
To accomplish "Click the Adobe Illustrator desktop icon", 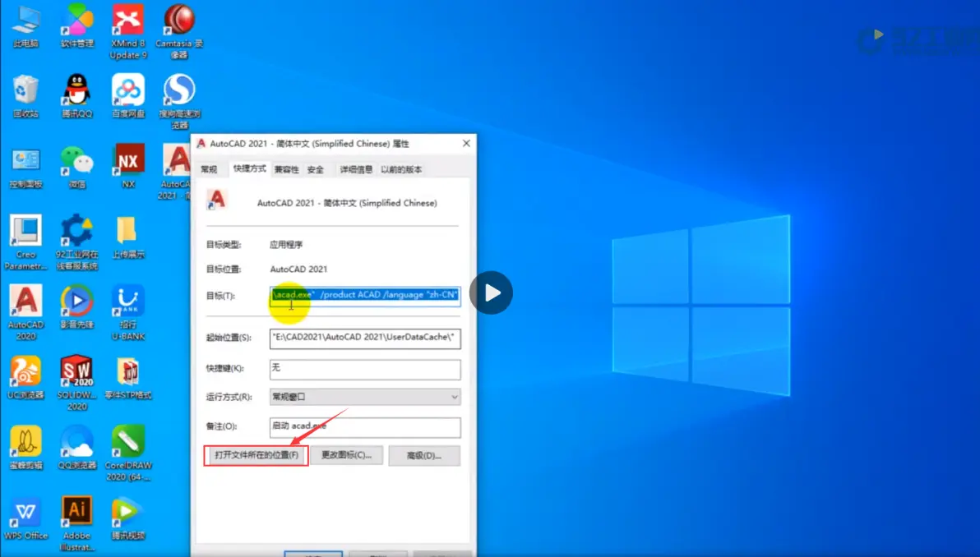I will (x=77, y=523).
